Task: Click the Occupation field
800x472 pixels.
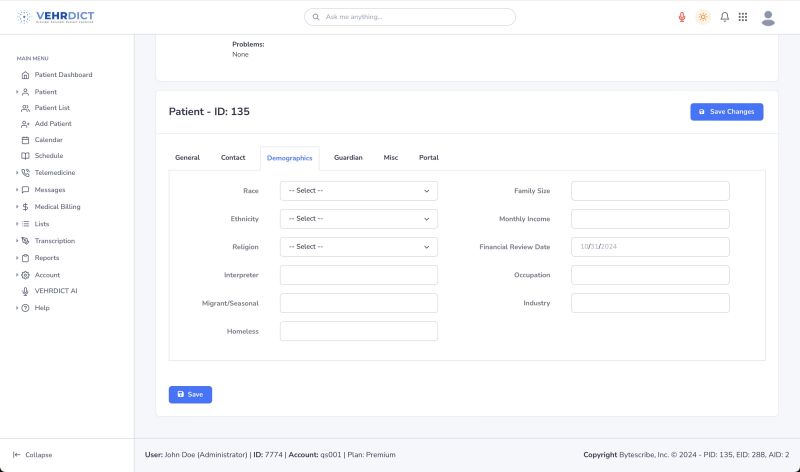Action: [650, 275]
